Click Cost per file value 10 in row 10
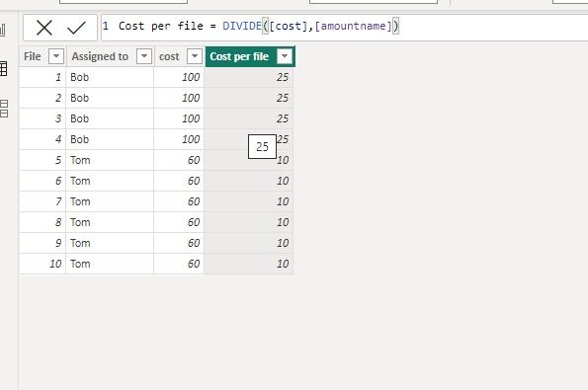This screenshot has height=390, width=588. point(249,264)
